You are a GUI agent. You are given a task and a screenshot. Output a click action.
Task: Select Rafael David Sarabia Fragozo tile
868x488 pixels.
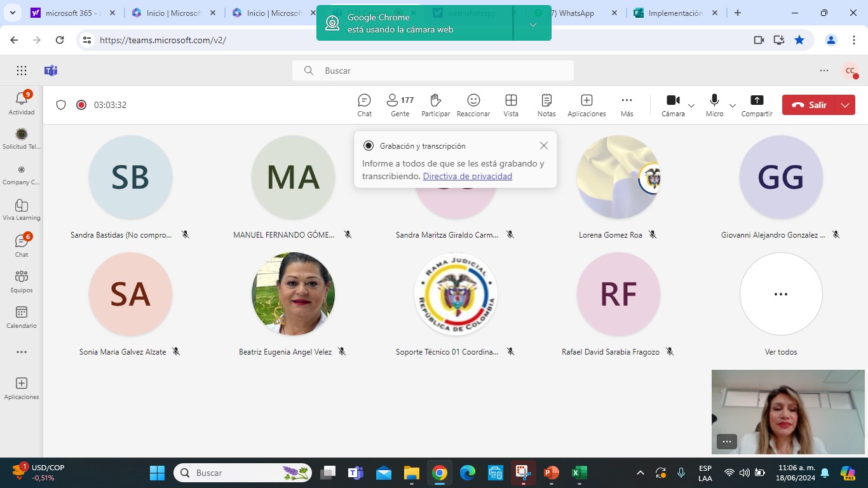[618, 304]
